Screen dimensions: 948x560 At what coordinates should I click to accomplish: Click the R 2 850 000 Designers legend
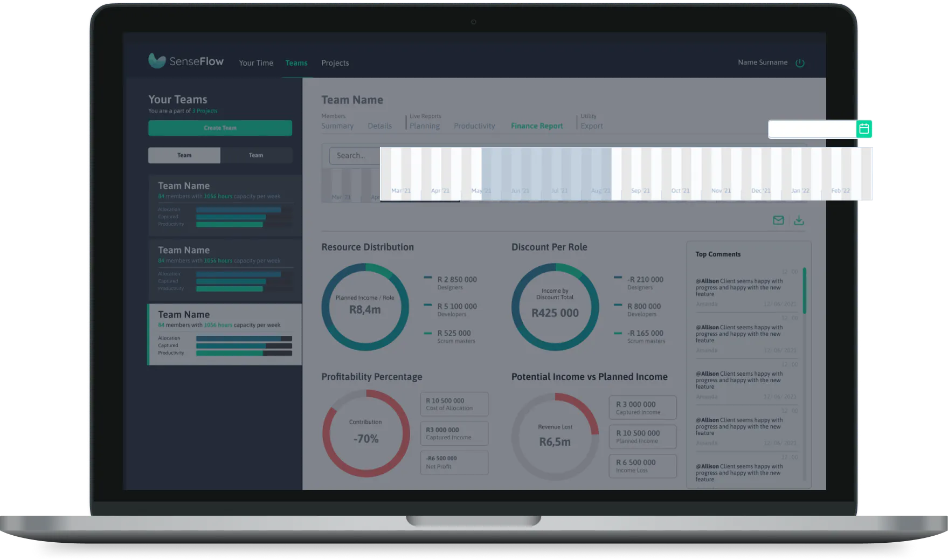451,283
